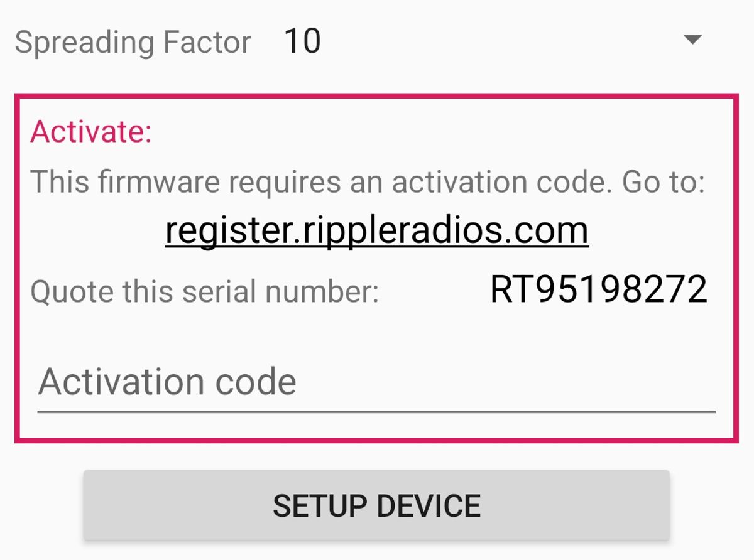Submit configuration with SETUP DEVICE
The height and width of the screenshot is (560, 754).
(x=376, y=505)
